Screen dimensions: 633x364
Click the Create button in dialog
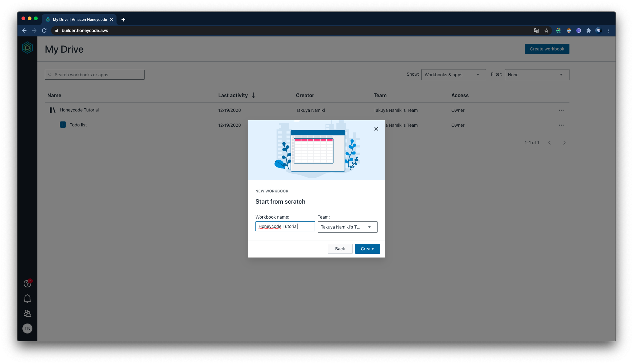coord(368,249)
